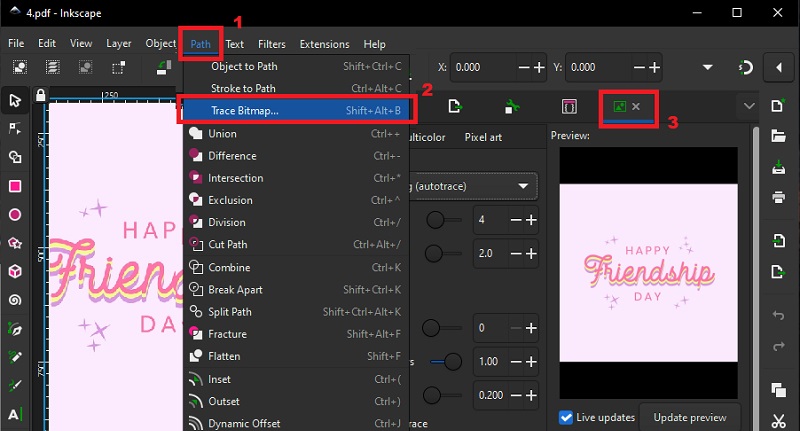Select the Spiral tool
The width and height of the screenshot is (800, 431).
(15, 300)
